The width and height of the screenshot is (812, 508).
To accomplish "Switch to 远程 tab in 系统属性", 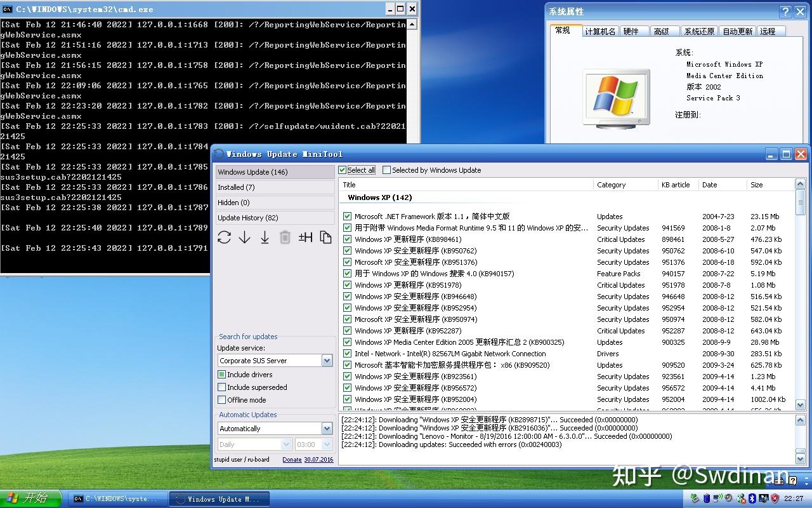I will [770, 31].
